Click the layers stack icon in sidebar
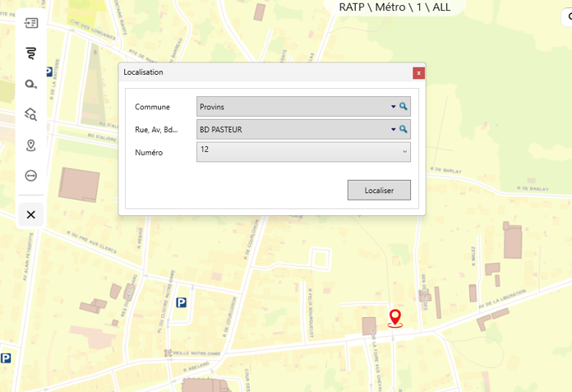 point(31,53)
